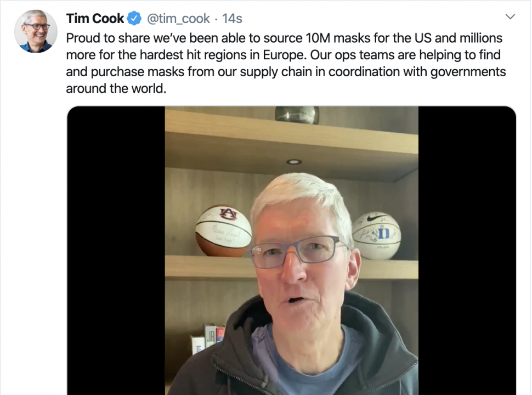Click the blue verified badge icon
The image size is (532, 395).
coord(134,18)
